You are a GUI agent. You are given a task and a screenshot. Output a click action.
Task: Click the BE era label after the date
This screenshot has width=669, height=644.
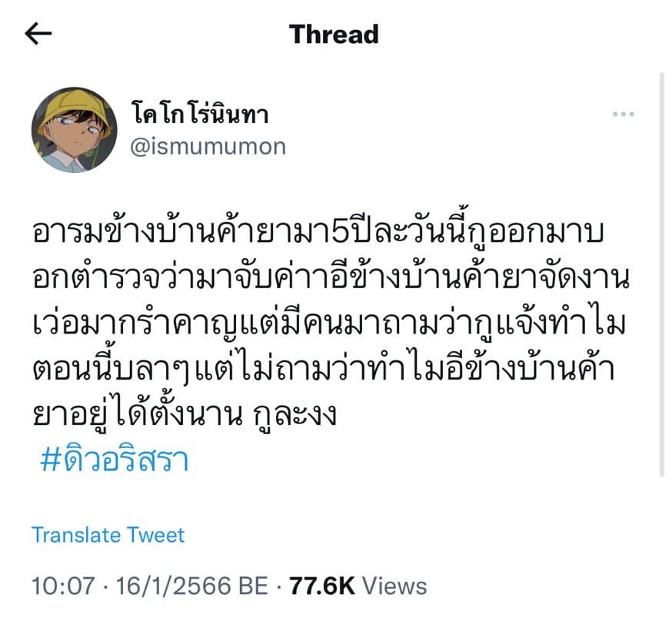click(254, 586)
